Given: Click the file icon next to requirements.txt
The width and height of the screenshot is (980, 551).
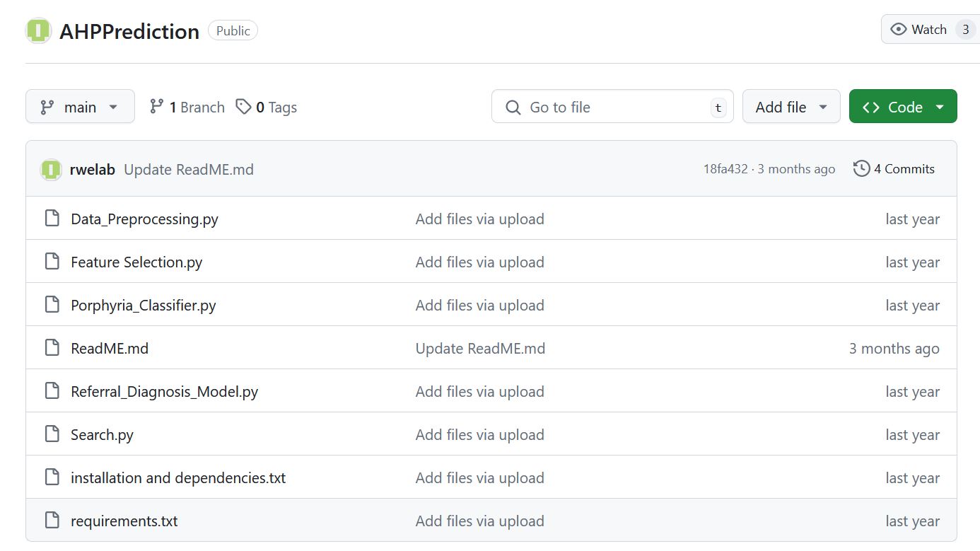Looking at the screenshot, I should click(x=52, y=521).
